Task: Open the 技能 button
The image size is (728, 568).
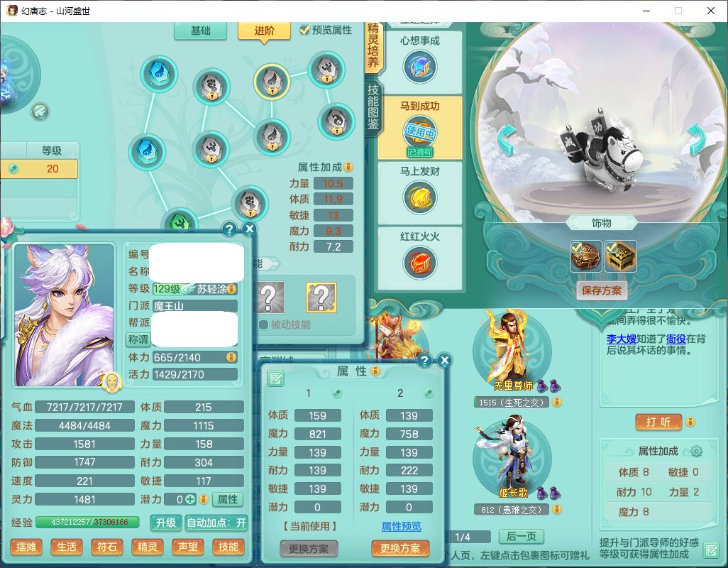Action: tap(228, 547)
